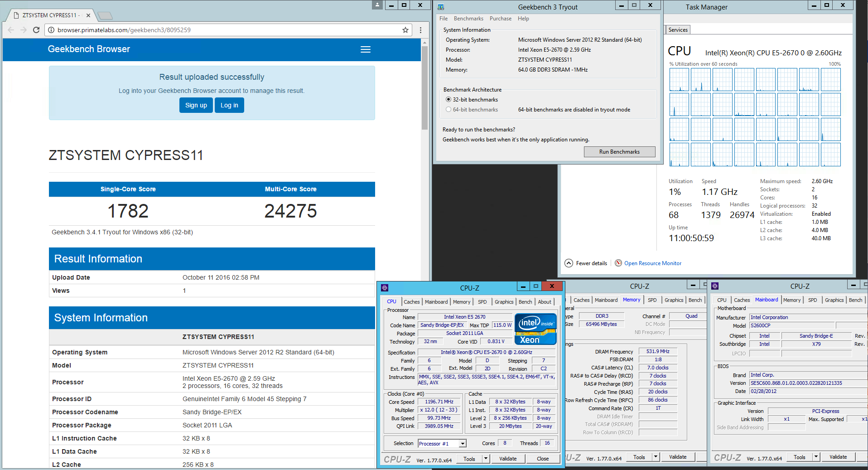Reload the Geekbench Browser page

click(x=36, y=30)
